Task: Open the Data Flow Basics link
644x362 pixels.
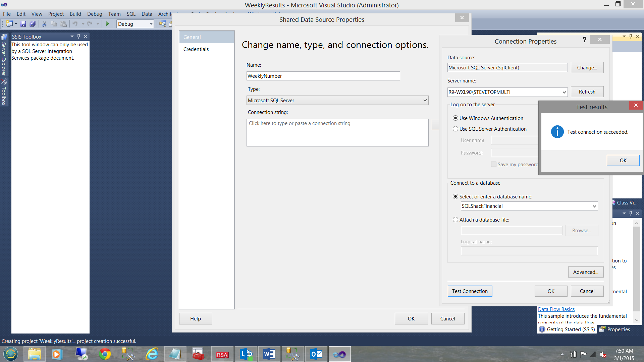Action: (556, 309)
